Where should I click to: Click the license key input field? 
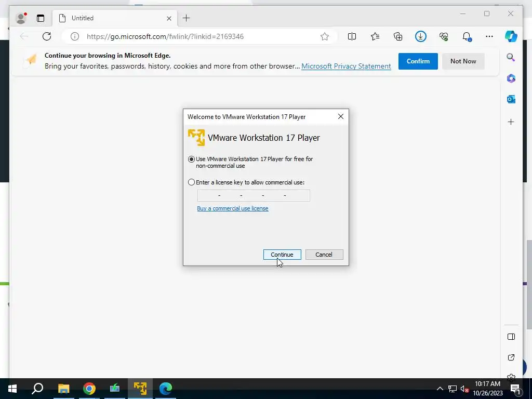(x=254, y=195)
